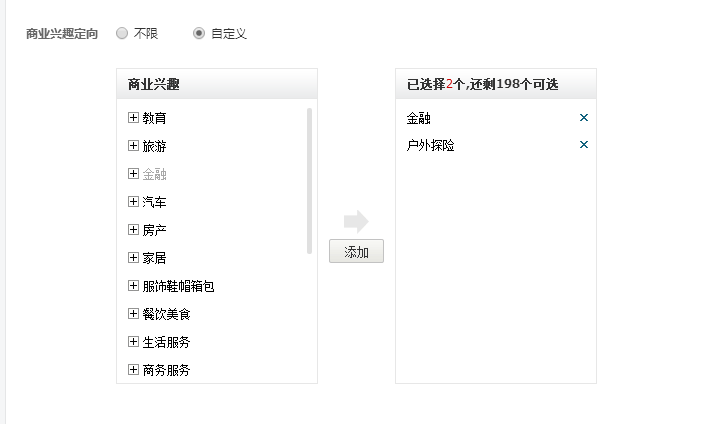714x424 pixels.
Task: Select 商务服务 in interest list
Action: (x=166, y=370)
